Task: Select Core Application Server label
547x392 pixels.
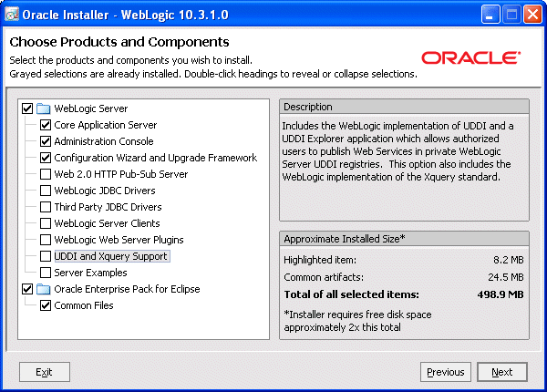Action: tap(106, 125)
